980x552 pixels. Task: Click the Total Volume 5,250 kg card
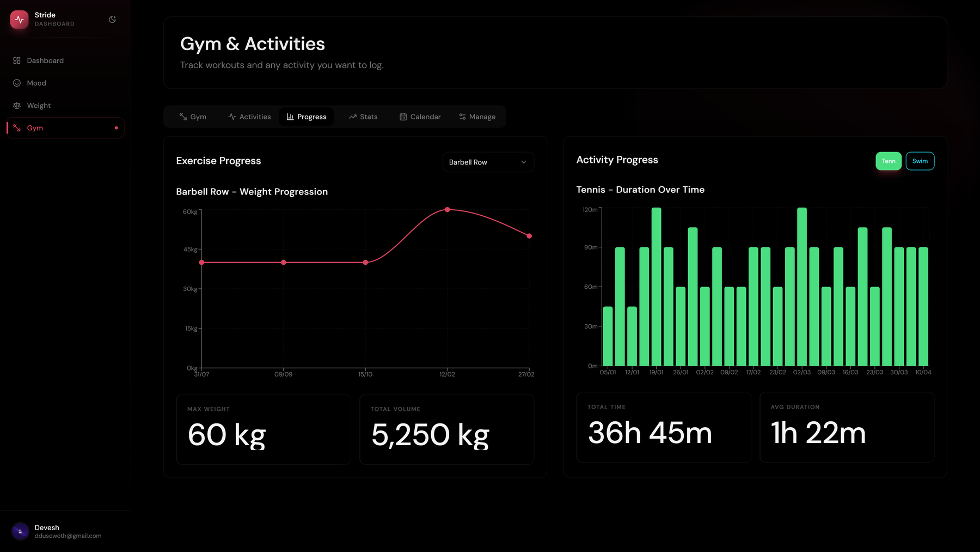(447, 429)
